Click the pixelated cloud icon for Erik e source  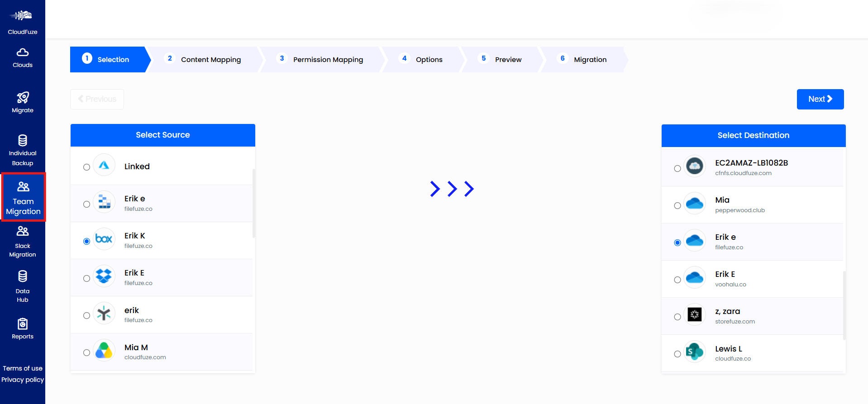104,202
